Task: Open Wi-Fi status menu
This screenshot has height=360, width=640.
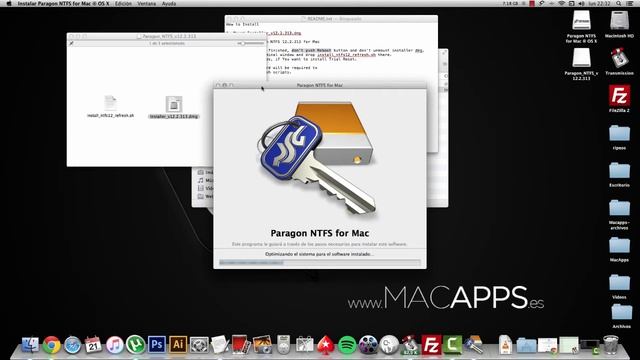Action: click(562, 3)
